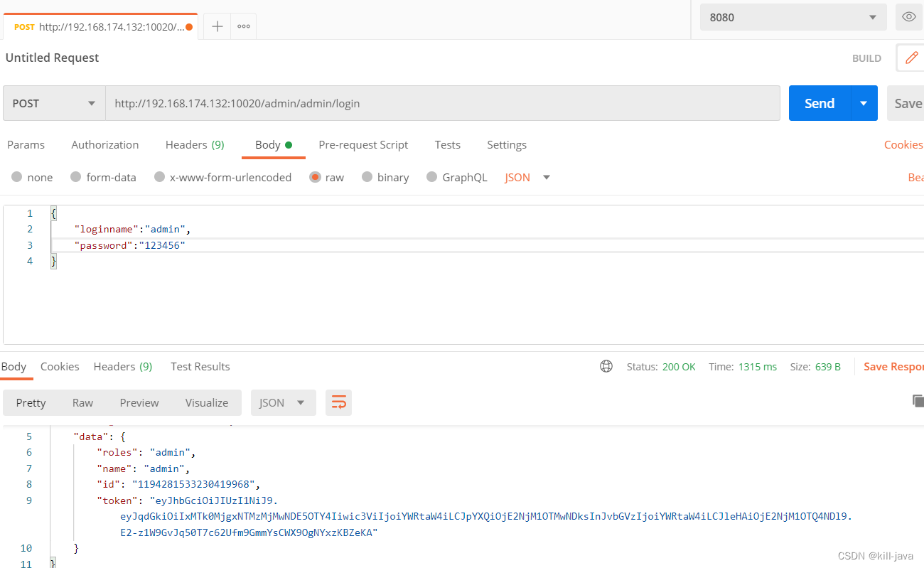Click the Save Response link

point(893,366)
